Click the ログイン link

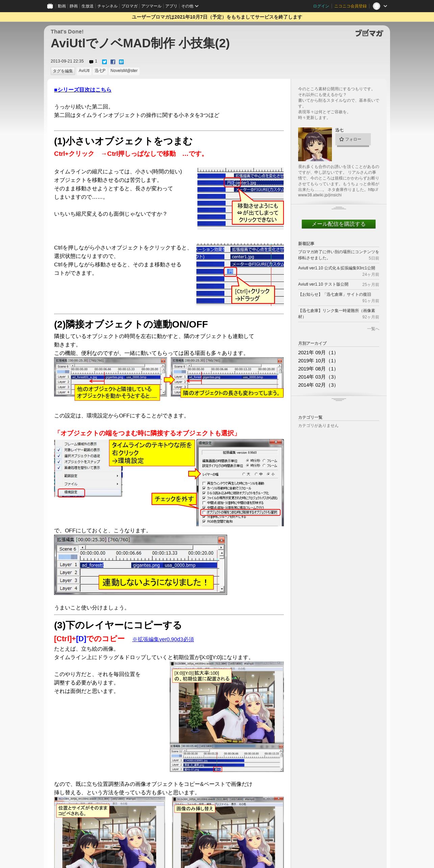321,6
